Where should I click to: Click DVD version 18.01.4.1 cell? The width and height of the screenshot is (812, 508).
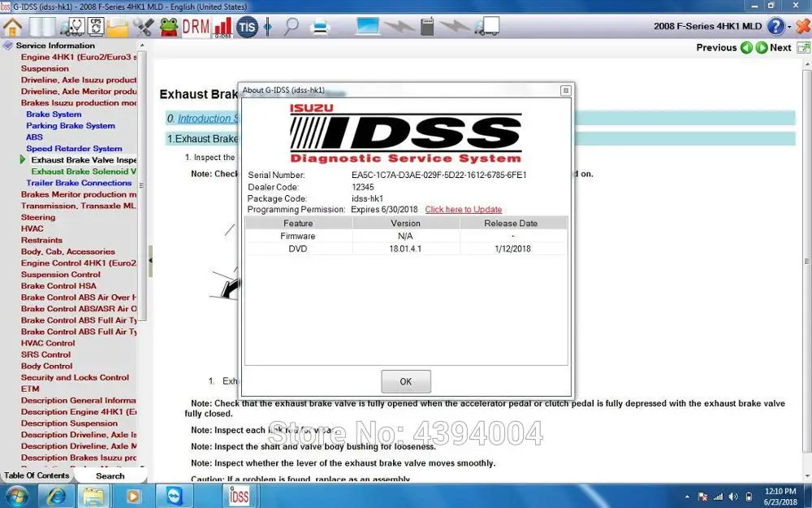point(405,249)
